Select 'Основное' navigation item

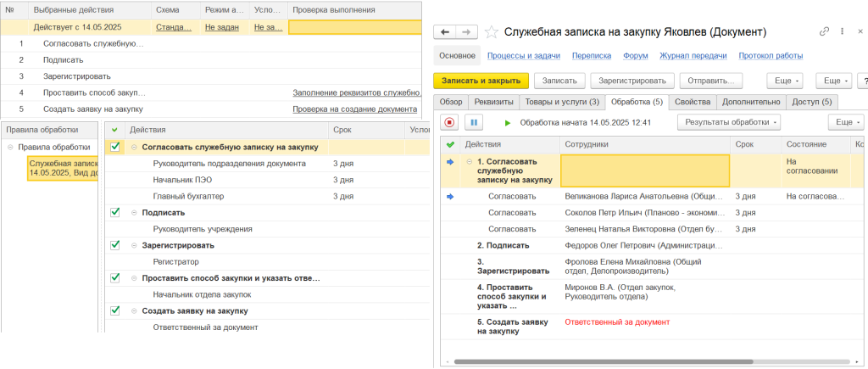click(x=457, y=56)
